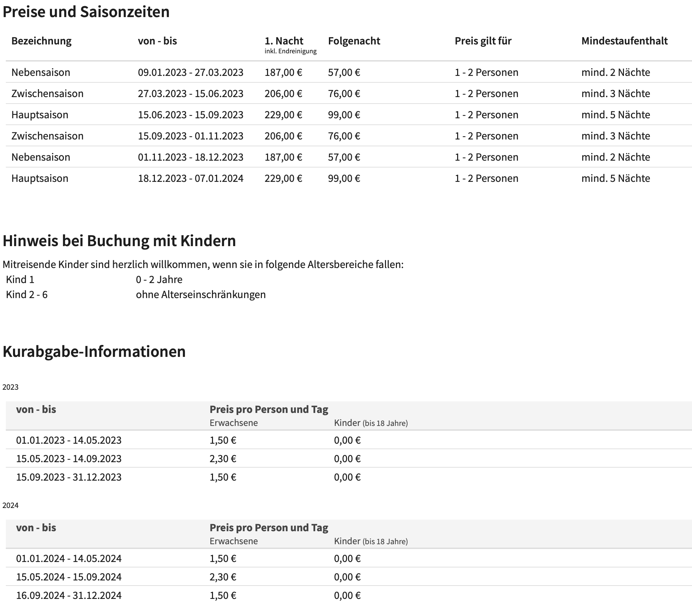692x616 pixels.
Task: Select the 'Folgenacht' column header
Action: tap(354, 41)
